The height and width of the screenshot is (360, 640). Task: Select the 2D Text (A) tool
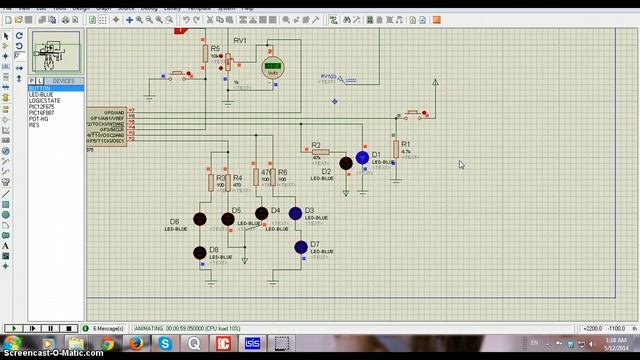click(6, 246)
